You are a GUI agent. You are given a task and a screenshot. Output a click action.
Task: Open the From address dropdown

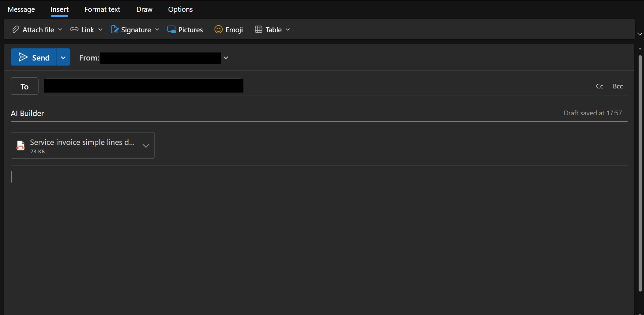tap(226, 58)
